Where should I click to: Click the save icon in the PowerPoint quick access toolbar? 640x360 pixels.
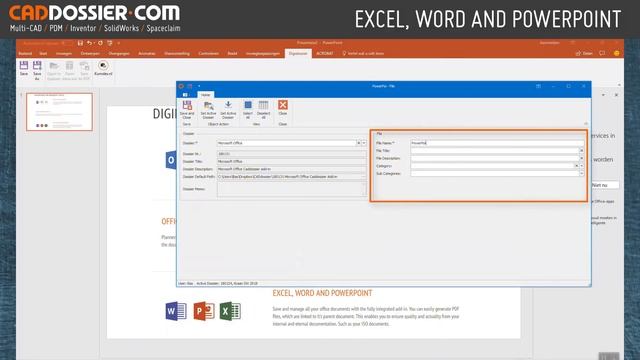(80, 43)
